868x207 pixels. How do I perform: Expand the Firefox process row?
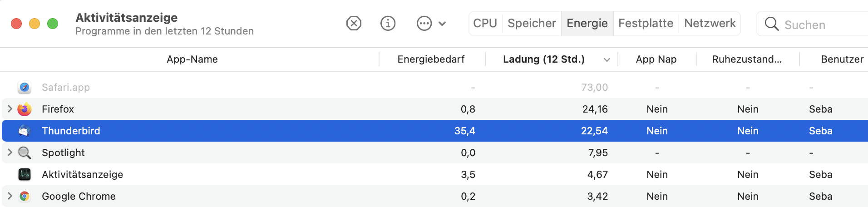(x=10, y=109)
